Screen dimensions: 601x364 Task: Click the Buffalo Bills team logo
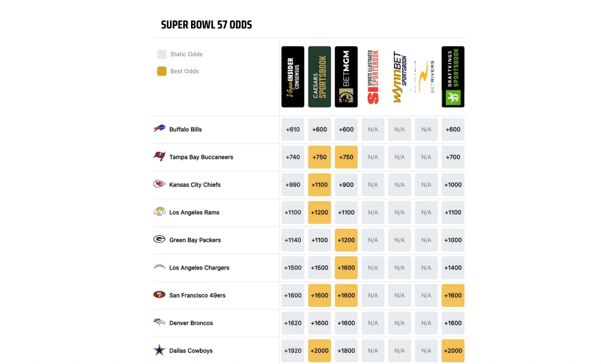[x=159, y=129]
